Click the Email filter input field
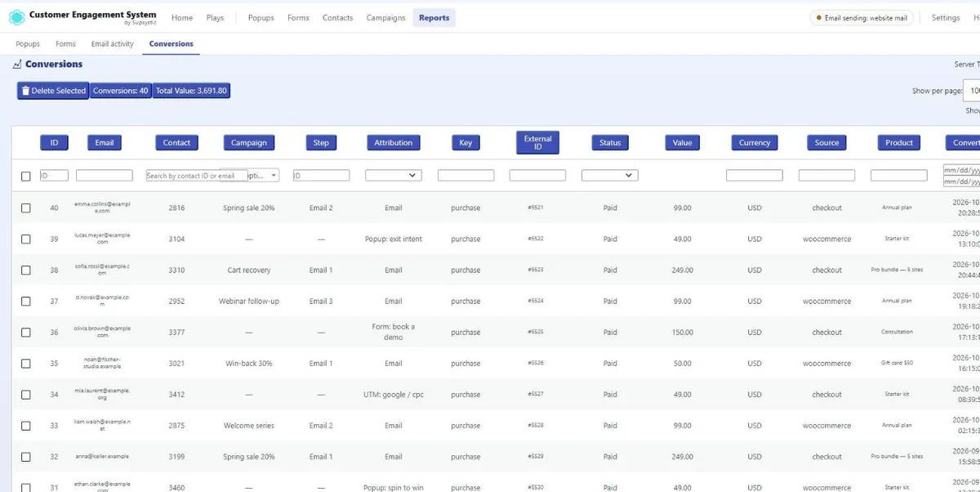Viewport: 980px width, 492px height. pyautogui.click(x=105, y=175)
